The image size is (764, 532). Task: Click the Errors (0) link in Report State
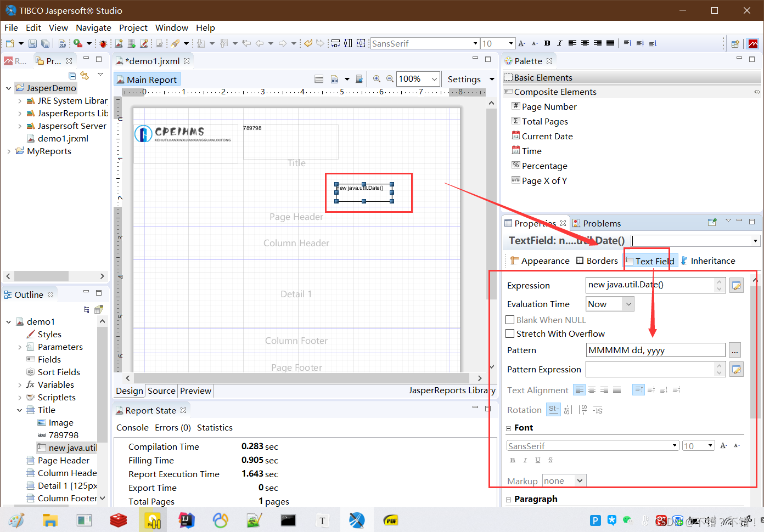[x=173, y=428]
